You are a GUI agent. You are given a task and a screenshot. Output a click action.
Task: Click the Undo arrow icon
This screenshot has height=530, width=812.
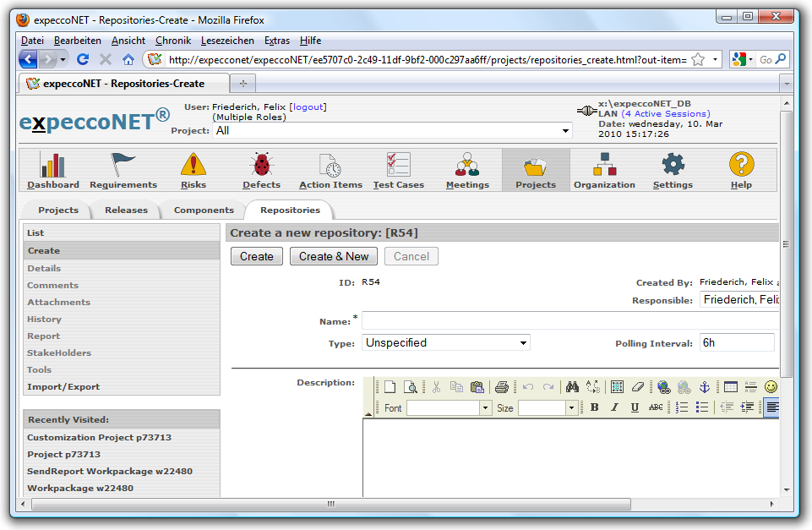pos(528,387)
